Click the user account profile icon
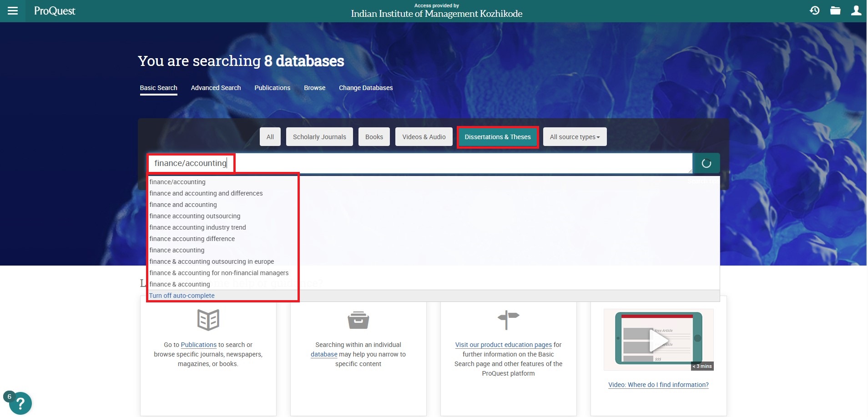The image size is (868, 417). (856, 10)
